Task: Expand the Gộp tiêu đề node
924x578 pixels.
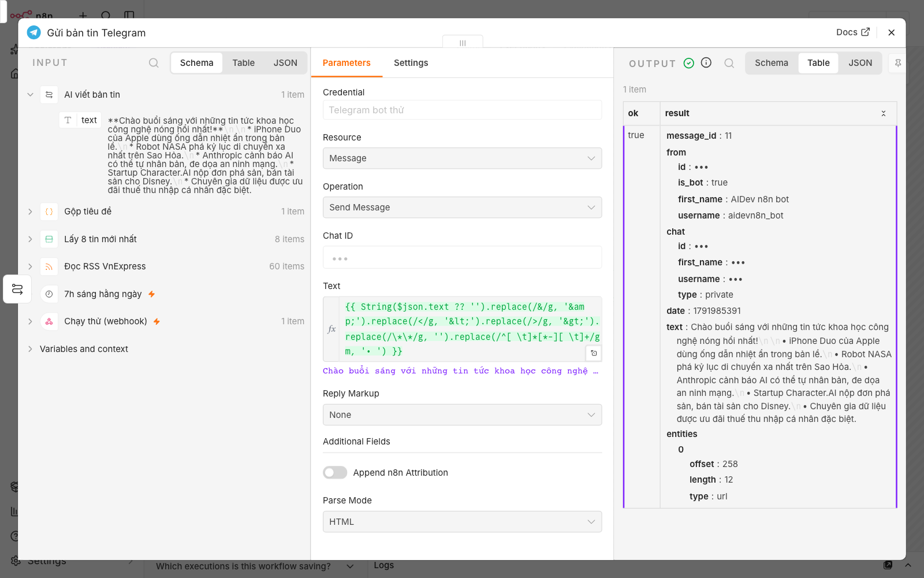Action: pyautogui.click(x=30, y=212)
